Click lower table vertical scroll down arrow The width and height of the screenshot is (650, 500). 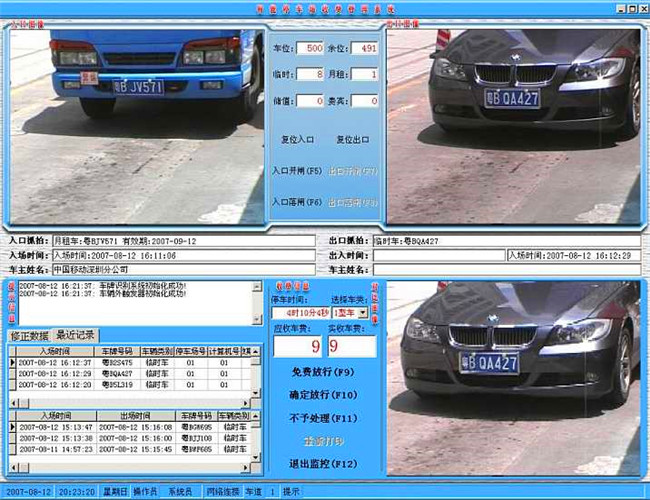(256, 457)
